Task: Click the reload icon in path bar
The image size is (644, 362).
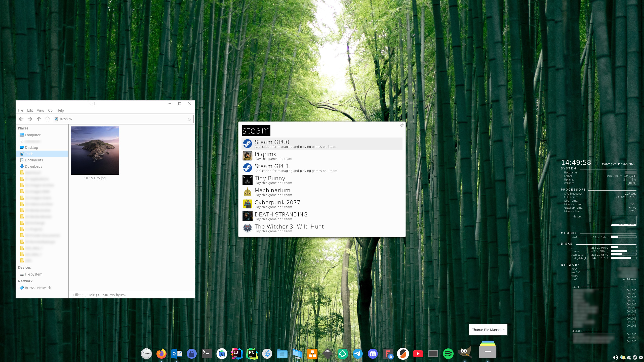Action: pos(189,119)
